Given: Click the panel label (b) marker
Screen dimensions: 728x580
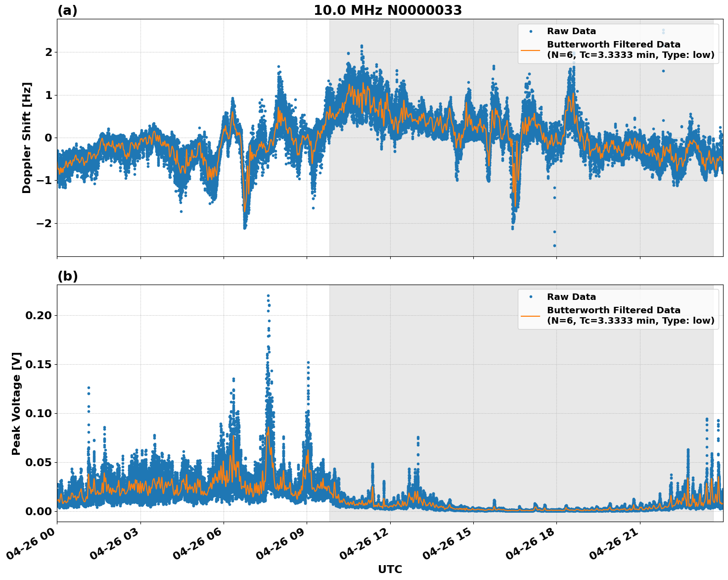Looking at the screenshot, I should [68, 276].
